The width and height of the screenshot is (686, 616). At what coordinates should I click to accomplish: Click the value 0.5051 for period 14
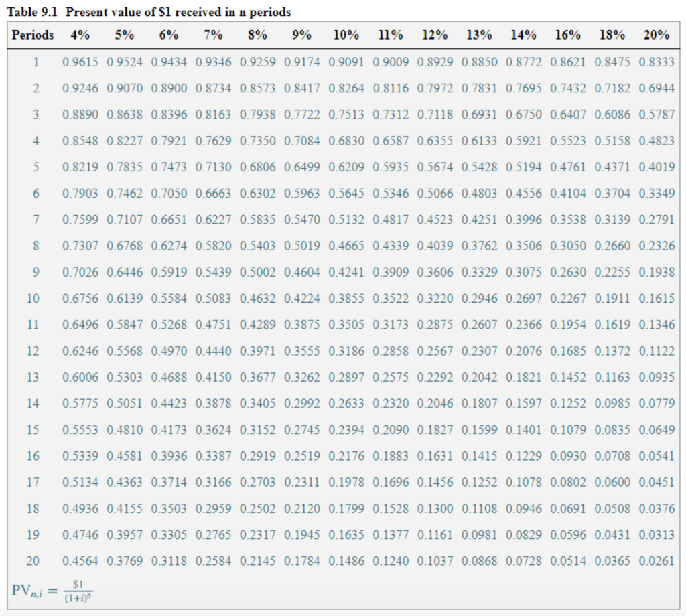[125, 404]
